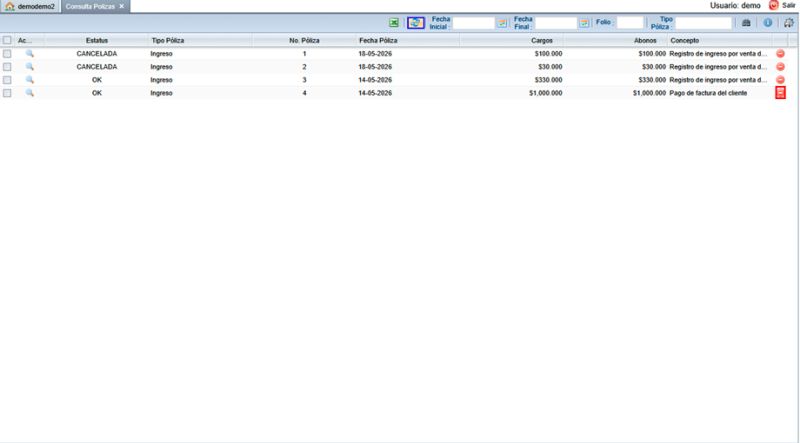
Task: Sort by the Concepto column header
Action: click(x=720, y=40)
